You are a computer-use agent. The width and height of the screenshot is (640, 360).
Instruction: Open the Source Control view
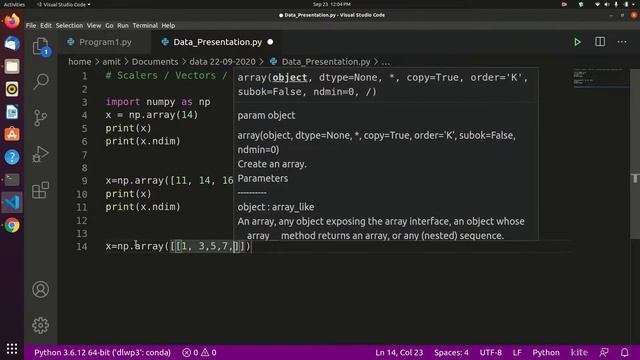pyautogui.click(x=40, y=118)
